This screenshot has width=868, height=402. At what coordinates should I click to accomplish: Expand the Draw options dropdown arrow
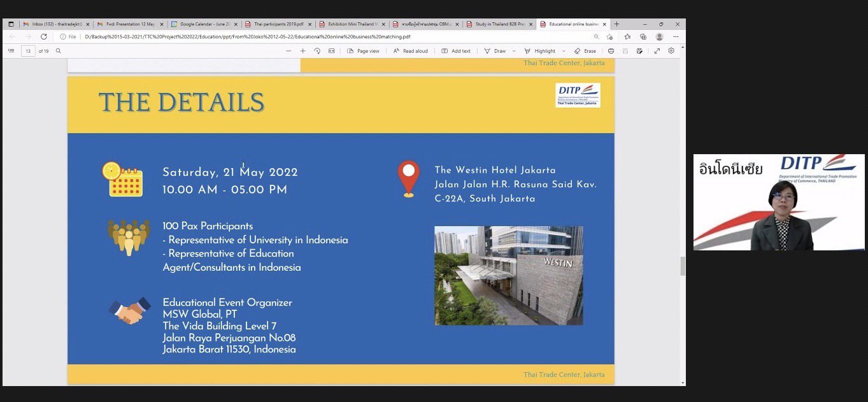513,51
